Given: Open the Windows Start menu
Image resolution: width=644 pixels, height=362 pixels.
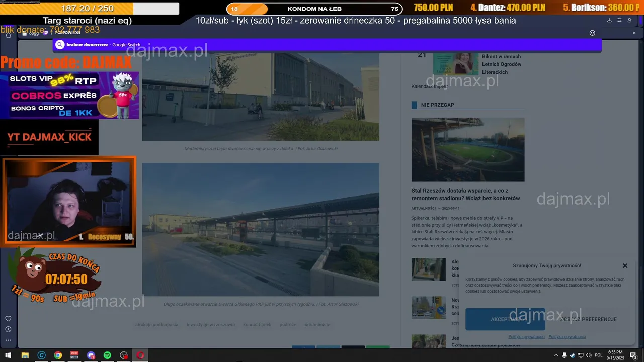Looking at the screenshot, I should [x=8, y=355].
